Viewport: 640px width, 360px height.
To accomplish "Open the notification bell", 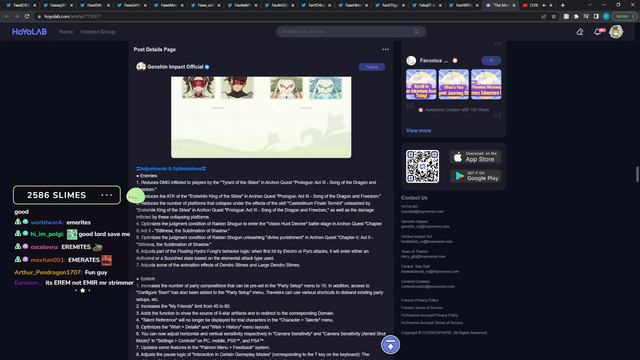I will (598, 32).
